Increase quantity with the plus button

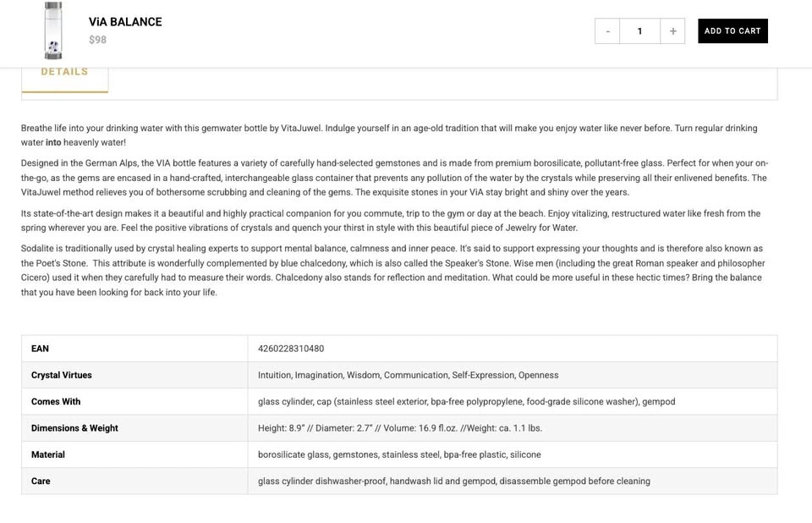click(672, 31)
